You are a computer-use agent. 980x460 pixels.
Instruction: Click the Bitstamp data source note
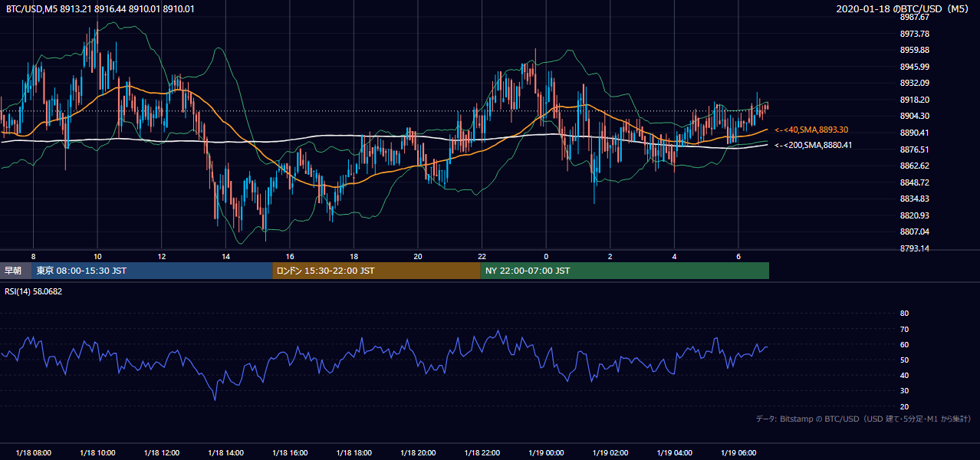tap(863, 419)
